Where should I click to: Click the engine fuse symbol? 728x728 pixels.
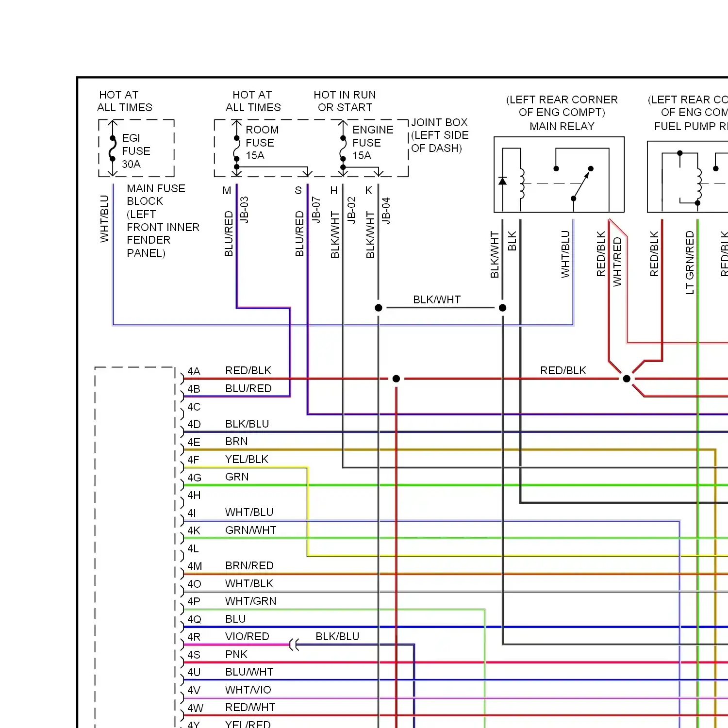(x=343, y=148)
